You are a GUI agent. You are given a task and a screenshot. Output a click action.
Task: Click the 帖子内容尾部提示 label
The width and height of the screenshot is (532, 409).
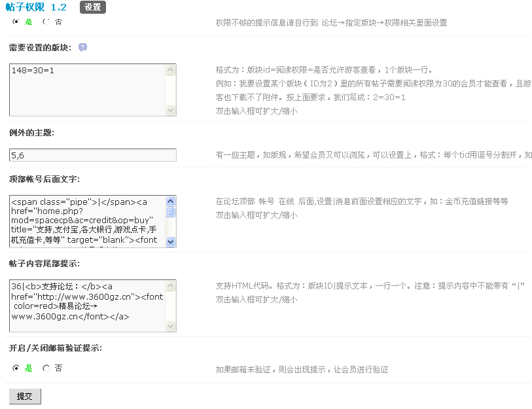pyautogui.click(x=44, y=264)
